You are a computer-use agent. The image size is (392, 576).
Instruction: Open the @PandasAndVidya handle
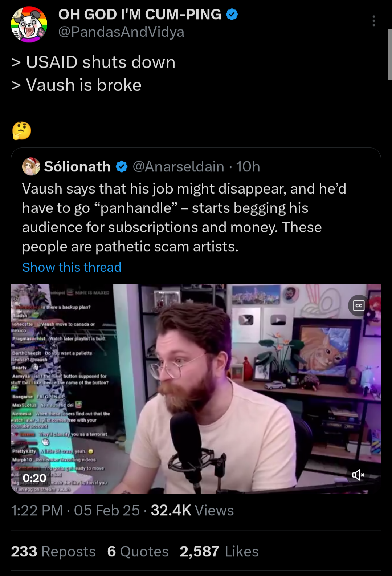point(121,32)
